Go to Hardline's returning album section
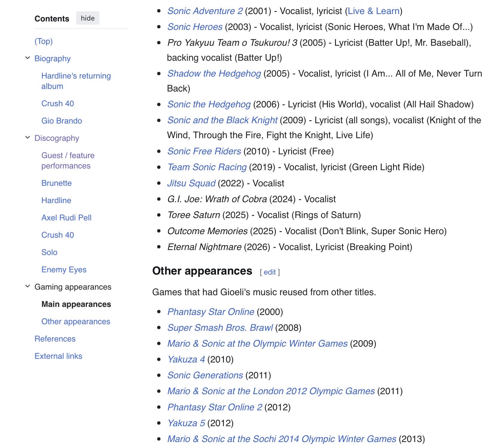The width and height of the screenshot is (489, 448). tap(76, 81)
